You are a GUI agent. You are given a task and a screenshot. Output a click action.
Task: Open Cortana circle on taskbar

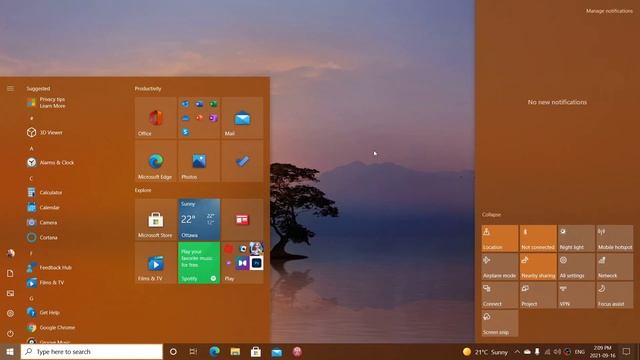(x=173, y=352)
